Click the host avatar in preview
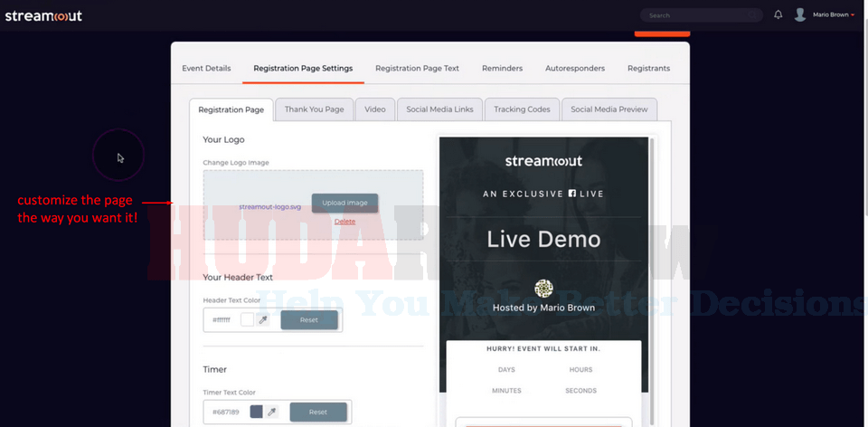 (543, 289)
